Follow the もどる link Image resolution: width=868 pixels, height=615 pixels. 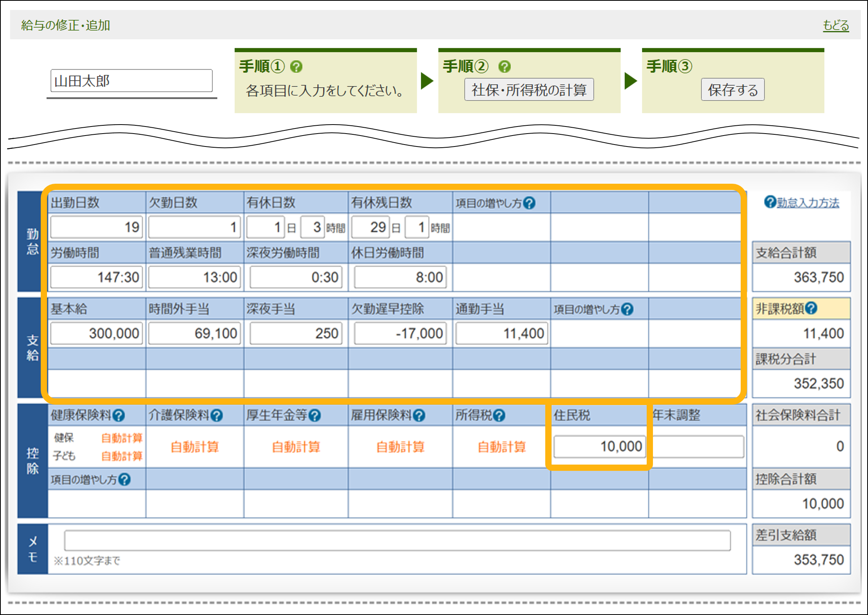[x=835, y=25]
